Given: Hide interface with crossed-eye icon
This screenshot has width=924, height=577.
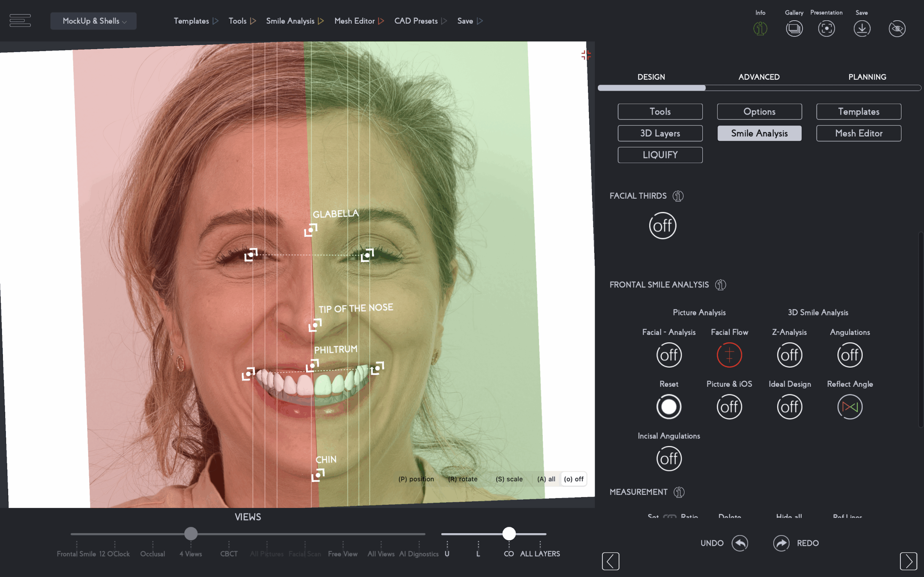Looking at the screenshot, I should (x=897, y=28).
